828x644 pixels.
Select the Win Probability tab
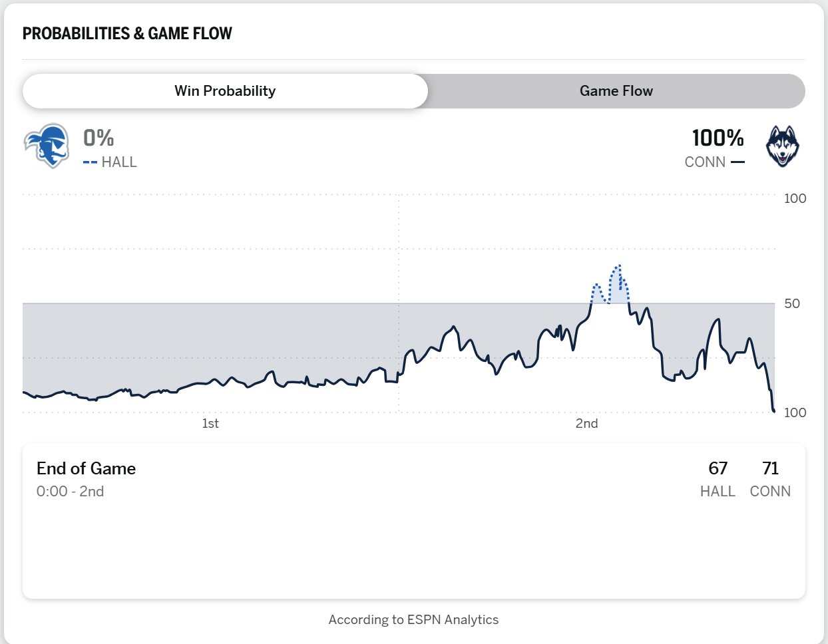click(x=225, y=91)
